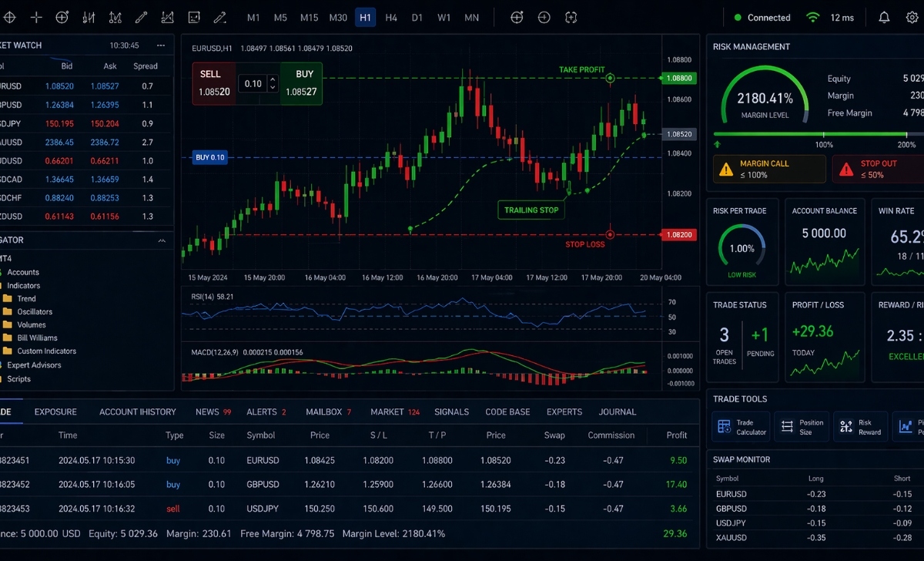The height and width of the screenshot is (561, 924).
Task: Click the notification bell icon
Action: point(885,17)
